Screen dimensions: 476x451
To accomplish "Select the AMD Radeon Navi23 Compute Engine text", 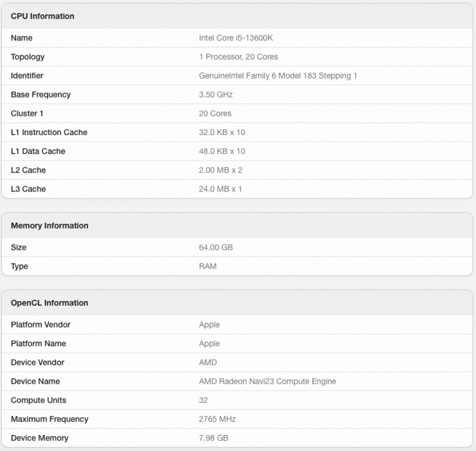I will (267, 381).
